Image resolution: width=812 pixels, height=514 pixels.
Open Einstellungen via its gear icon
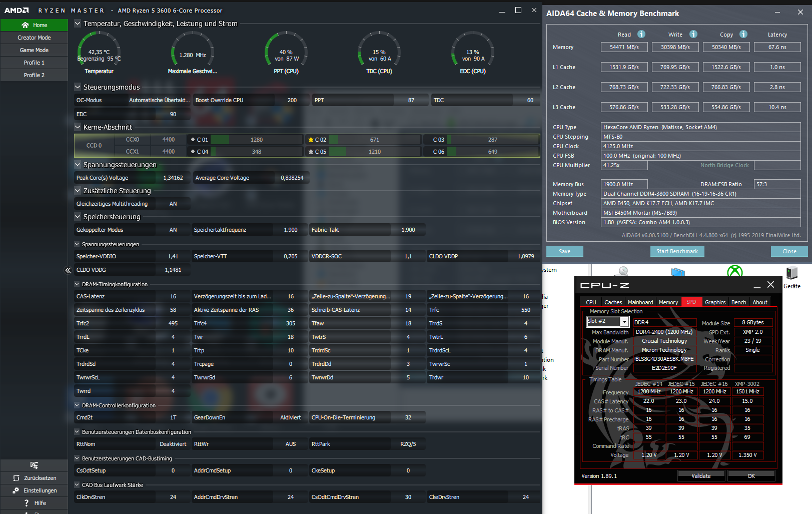point(16,490)
